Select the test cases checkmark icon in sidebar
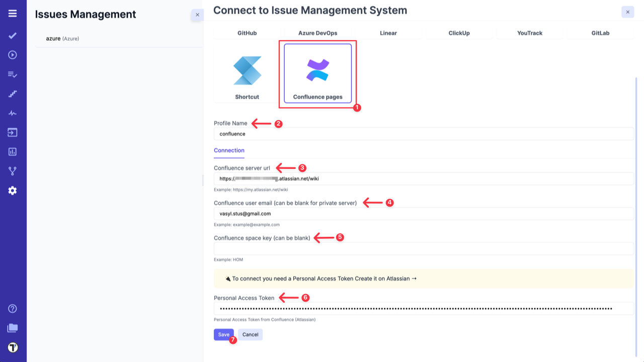Screen dimensions: 644x362 coord(13,36)
